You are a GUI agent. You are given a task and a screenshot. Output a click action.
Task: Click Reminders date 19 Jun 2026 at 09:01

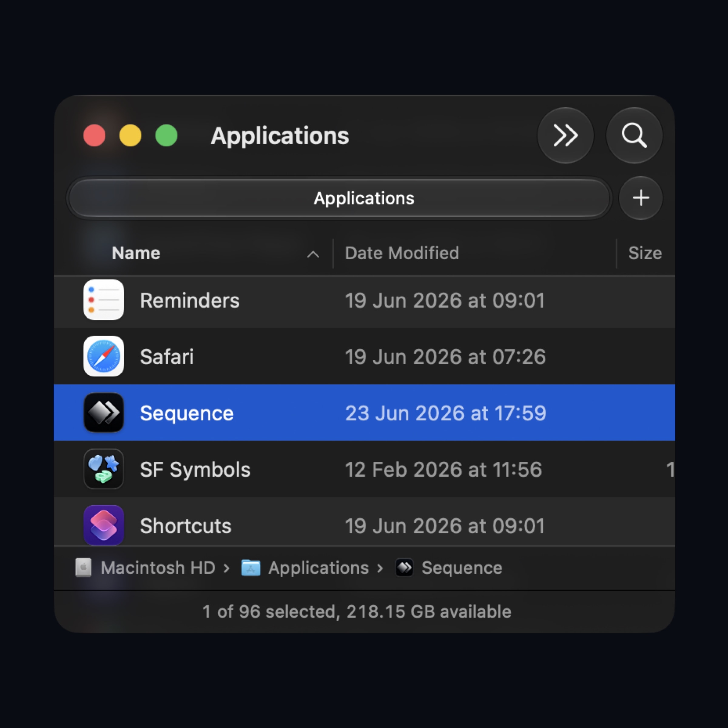[445, 300]
